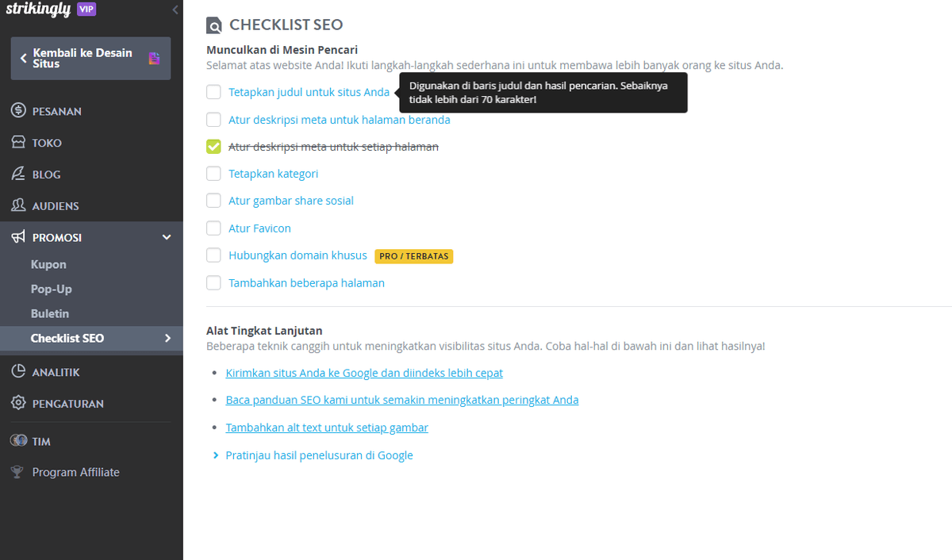
Task: Check the 'Atur Favicon' box
Action: click(213, 228)
